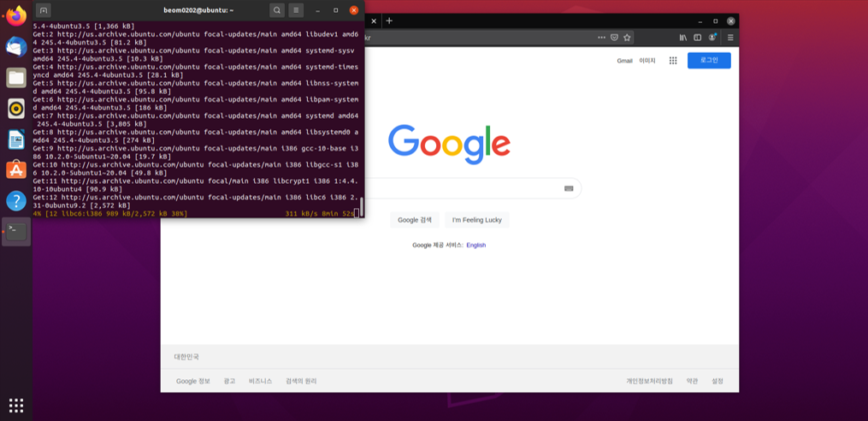Click the Save to Pocket icon

pos(614,38)
